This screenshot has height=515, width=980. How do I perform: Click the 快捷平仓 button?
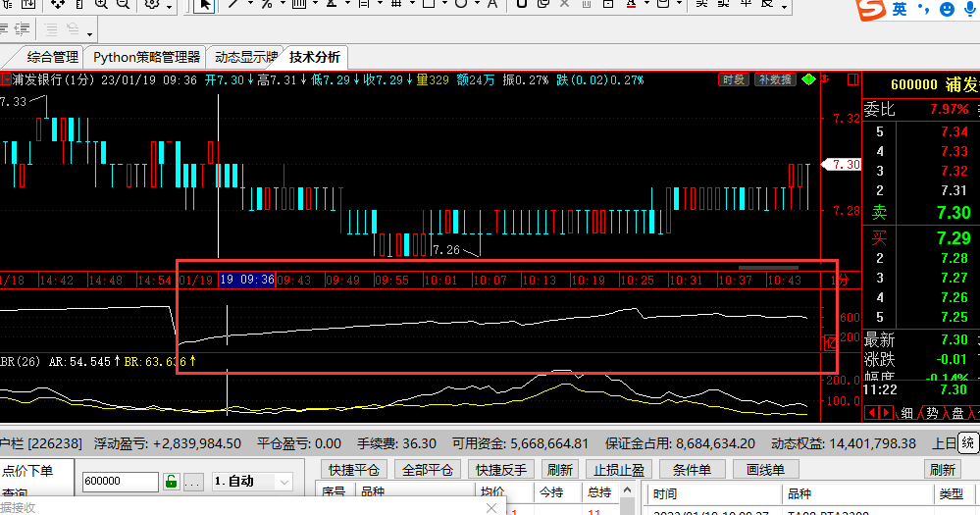[354, 469]
